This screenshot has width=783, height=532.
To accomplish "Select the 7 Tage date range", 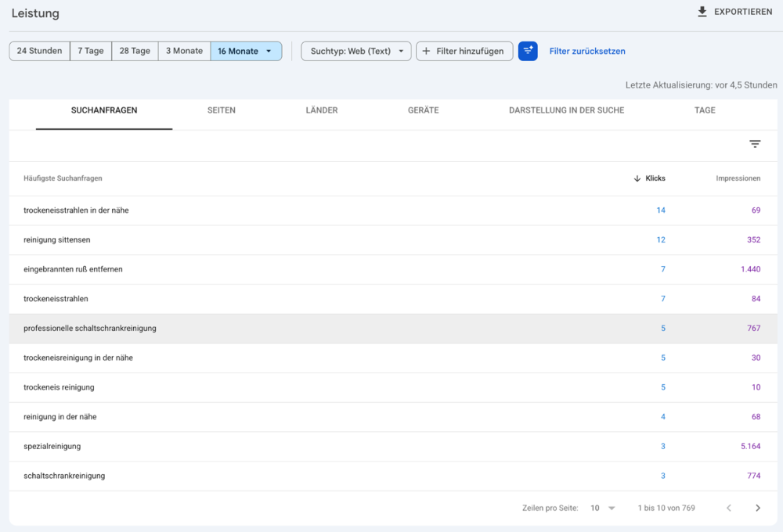I will [91, 51].
